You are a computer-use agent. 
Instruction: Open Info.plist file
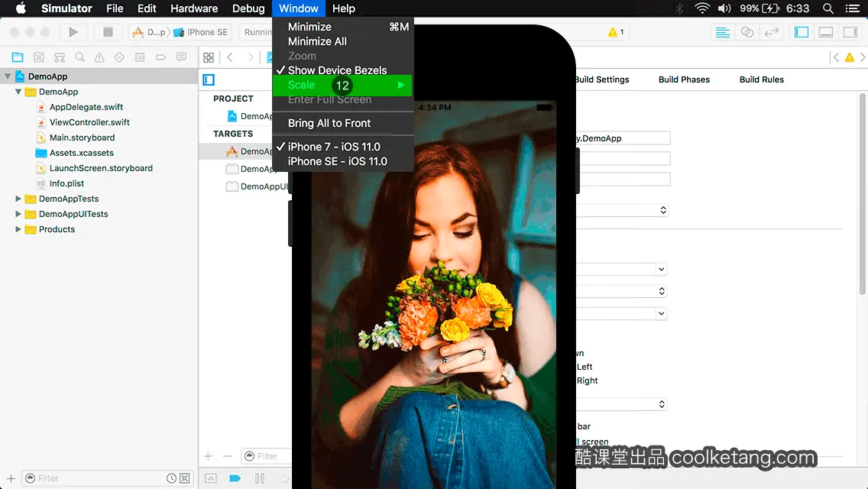click(x=66, y=183)
